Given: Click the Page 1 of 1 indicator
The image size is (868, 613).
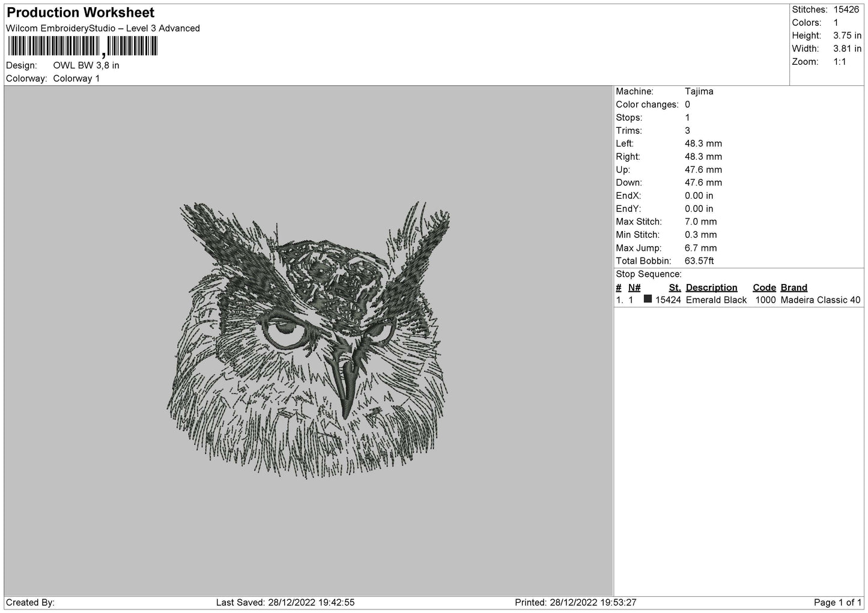Looking at the screenshot, I should click(x=837, y=603).
